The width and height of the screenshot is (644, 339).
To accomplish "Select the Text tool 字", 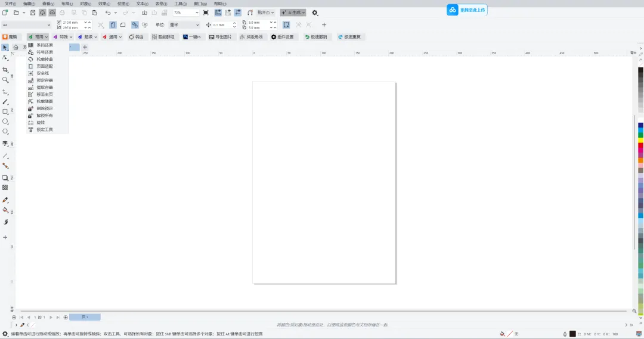I will coord(5,144).
